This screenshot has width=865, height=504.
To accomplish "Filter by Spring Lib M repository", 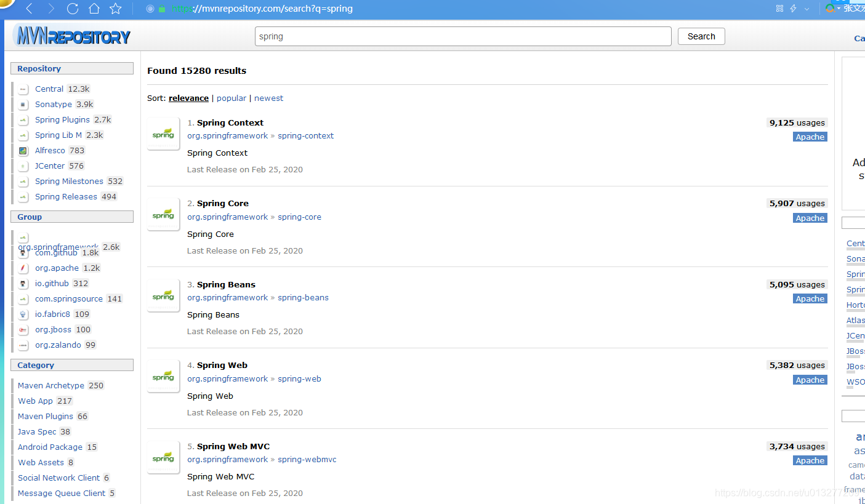I will (58, 135).
